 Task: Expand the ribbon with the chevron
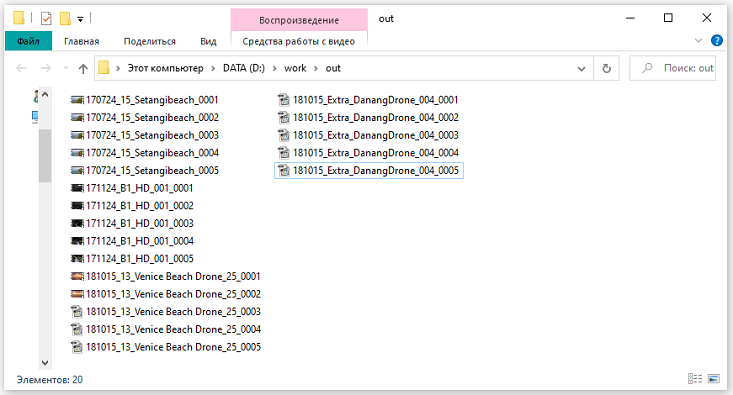698,40
